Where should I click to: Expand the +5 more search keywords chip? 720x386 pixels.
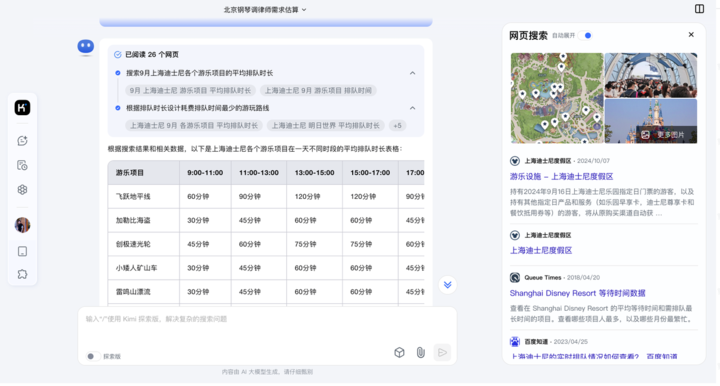point(397,125)
